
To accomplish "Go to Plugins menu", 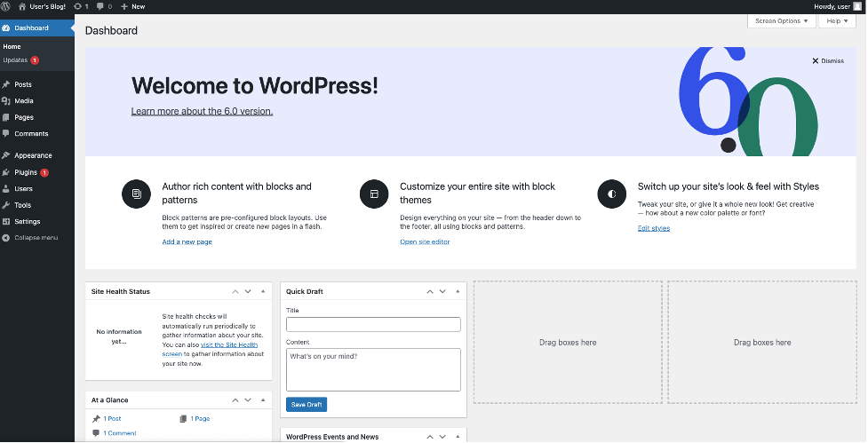I will click(26, 172).
